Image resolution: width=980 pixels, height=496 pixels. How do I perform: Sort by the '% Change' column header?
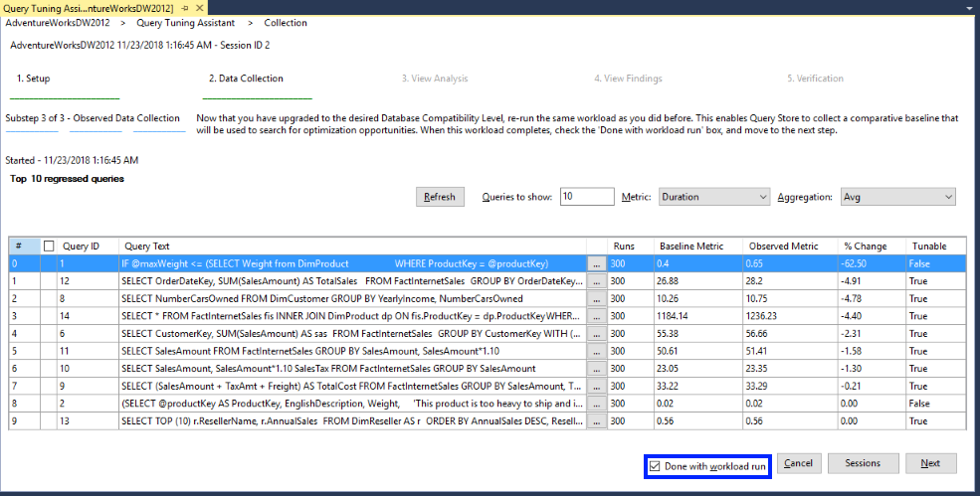864,246
